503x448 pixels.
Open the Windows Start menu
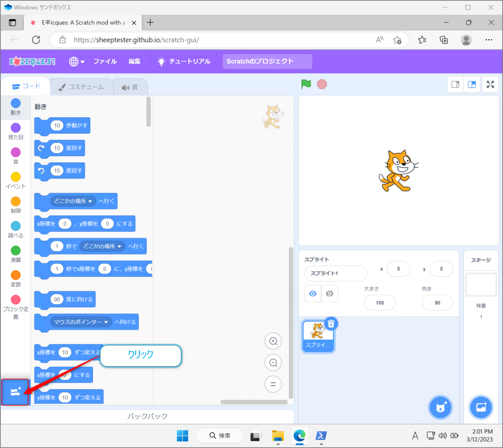(x=182, y=436)
